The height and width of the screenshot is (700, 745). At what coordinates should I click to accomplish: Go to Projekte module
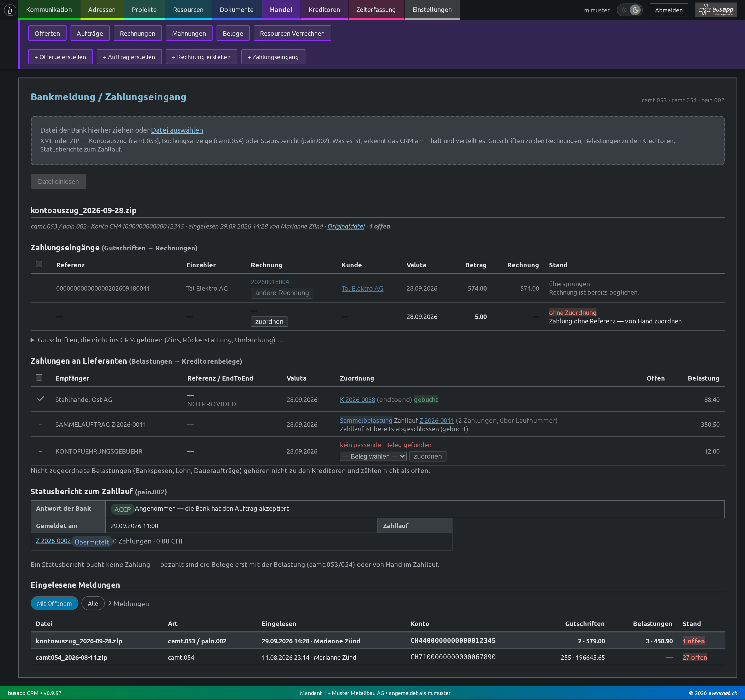pos(144,10)
